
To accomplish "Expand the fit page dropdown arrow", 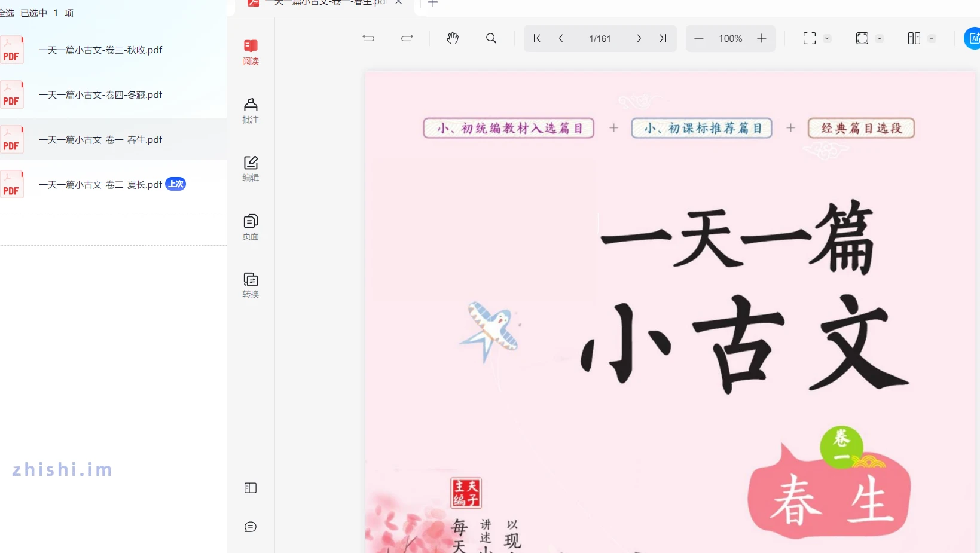I will pyautogui.click(x=880, y=38).
